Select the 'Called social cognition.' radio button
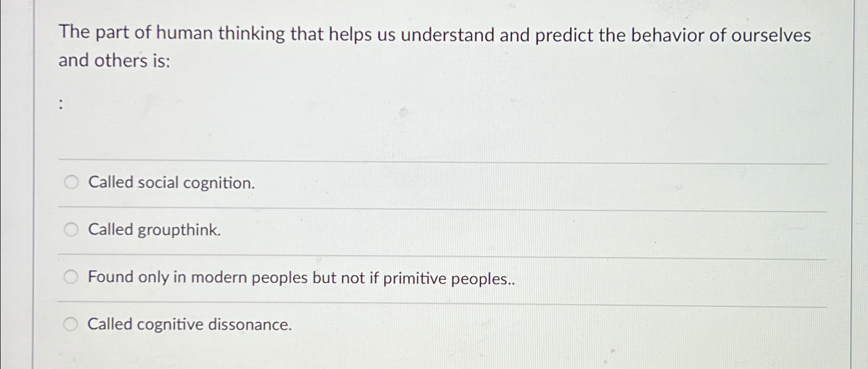The image size is (868, 369). (71, 182)
